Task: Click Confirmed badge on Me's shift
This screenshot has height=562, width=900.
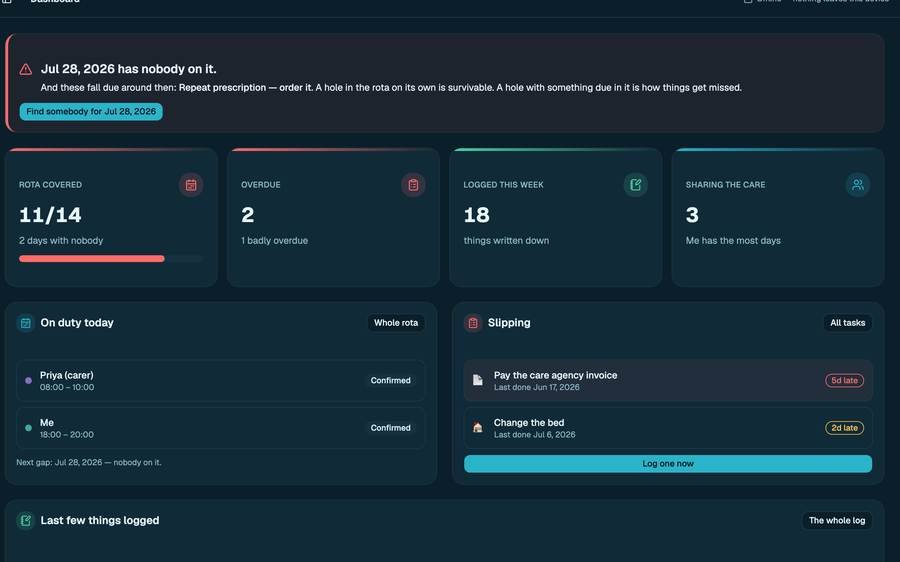Action: [x=390, y=428]
